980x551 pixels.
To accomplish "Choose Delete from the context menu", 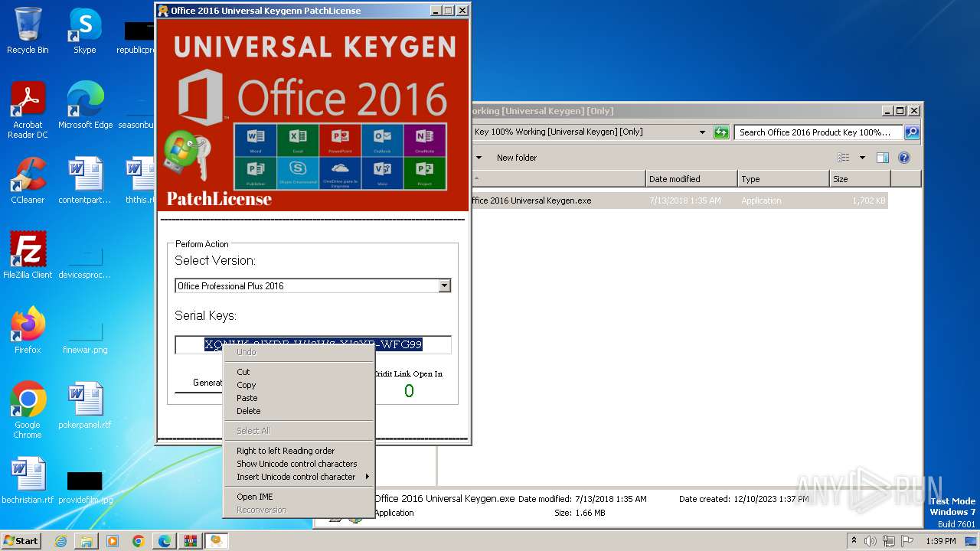I will [298, 411].
